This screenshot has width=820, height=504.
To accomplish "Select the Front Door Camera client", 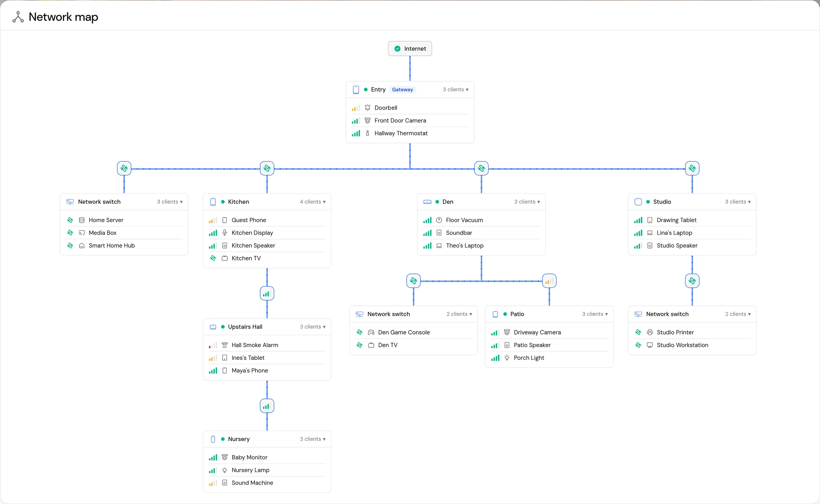I will click(x=410, y=121).
